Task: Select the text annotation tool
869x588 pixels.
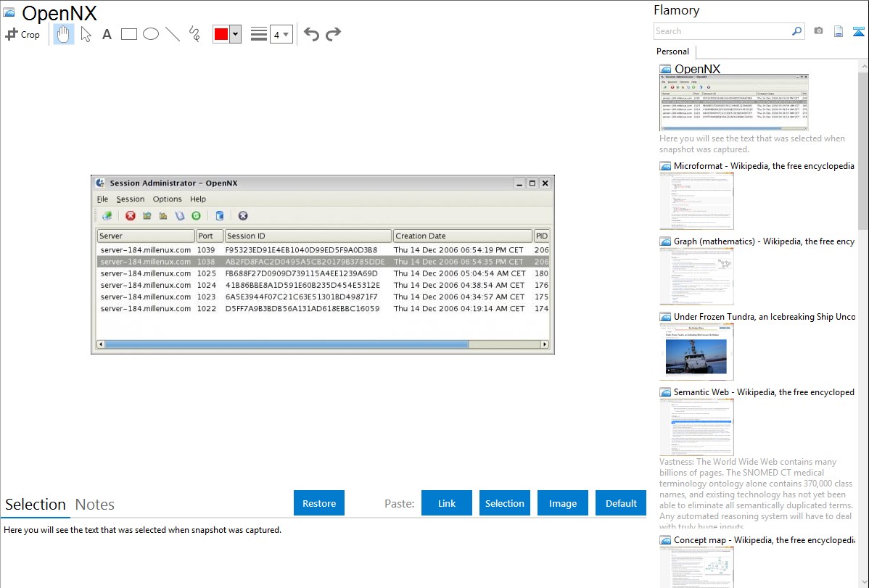Action: (x=107, y=34)
